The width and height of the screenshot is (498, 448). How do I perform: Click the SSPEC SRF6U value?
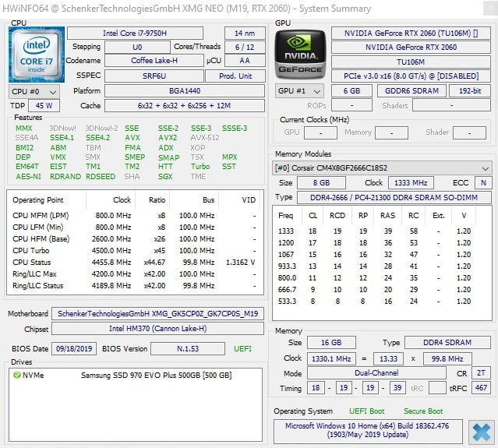(x=154, y=76)
